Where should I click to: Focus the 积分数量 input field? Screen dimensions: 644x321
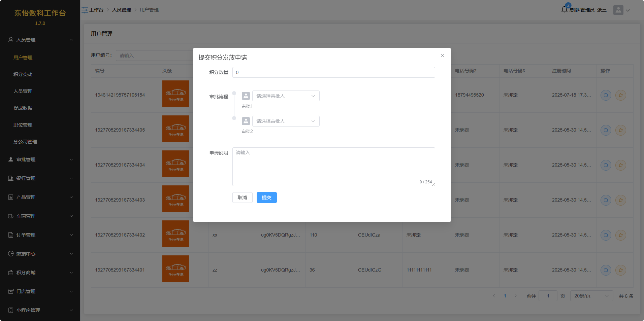pyautogui.click(x=333, y=72)
